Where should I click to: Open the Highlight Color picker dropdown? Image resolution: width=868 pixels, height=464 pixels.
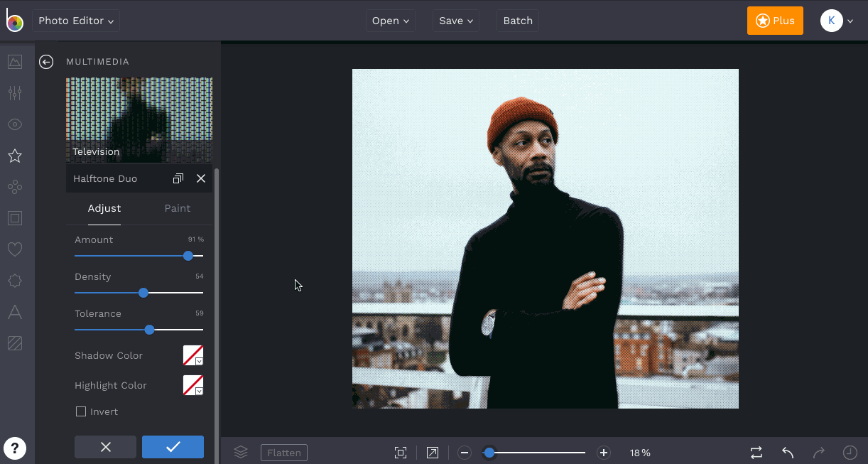pyautogui.click(x=193, y=385)
